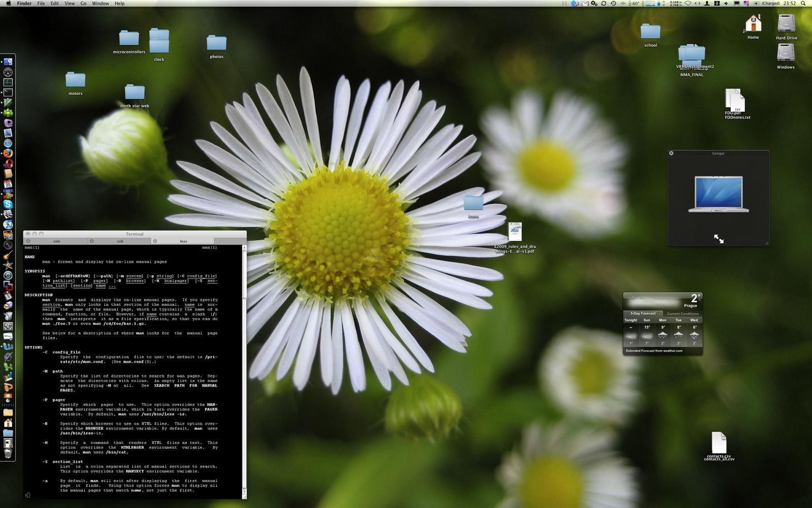The width and height of the screenshot is (812, 508).
Task: Open the sync arrows menu bar icon
Action: click(604, 4)
